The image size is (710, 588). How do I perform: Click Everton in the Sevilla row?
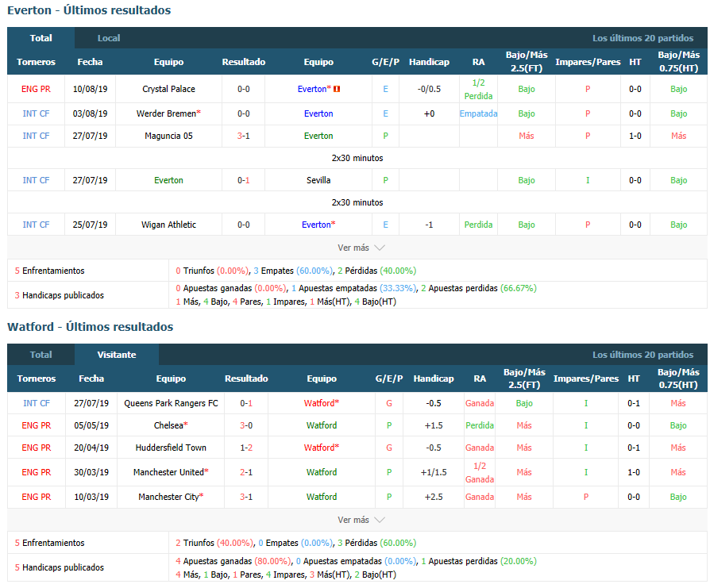168,180
